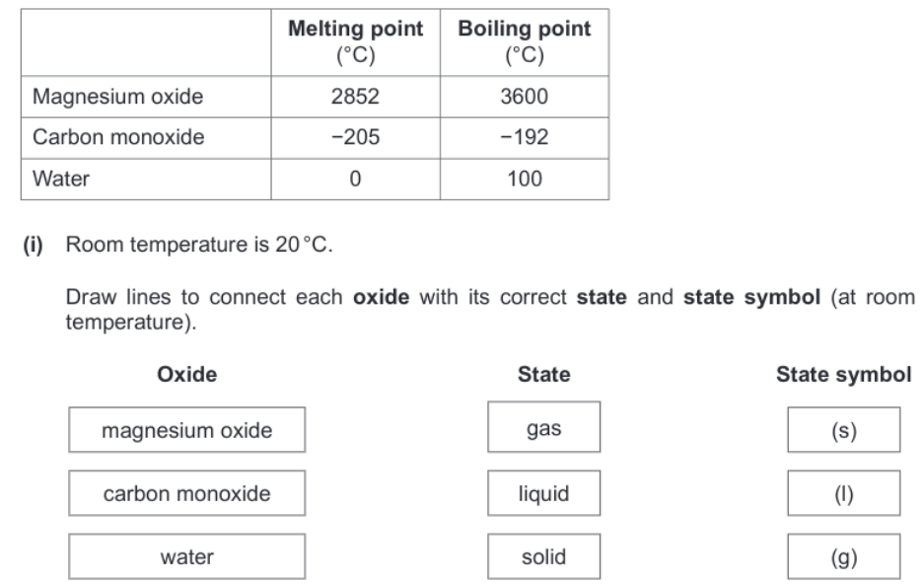The image size is (924, 585).
Task: Click the State symbol column heading
Action: pyautogui.click(x=843, y=375)
